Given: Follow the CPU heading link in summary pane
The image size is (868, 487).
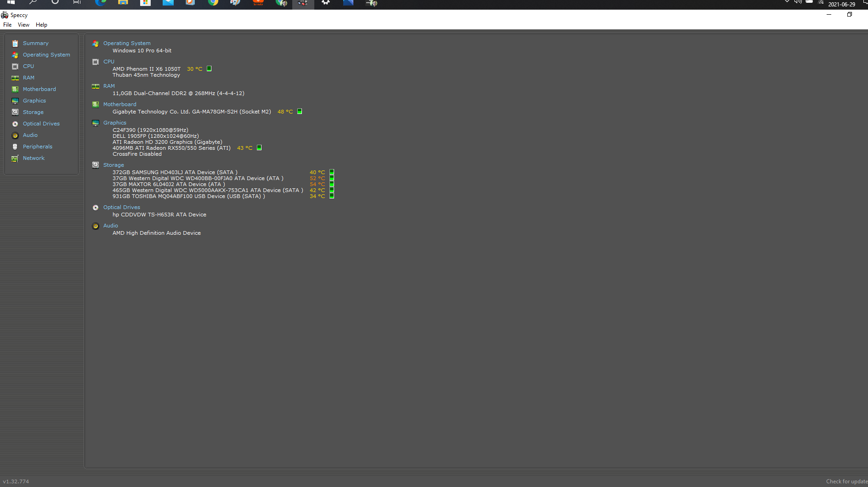Looking at the screenshot, I should (x=109, y=62).
